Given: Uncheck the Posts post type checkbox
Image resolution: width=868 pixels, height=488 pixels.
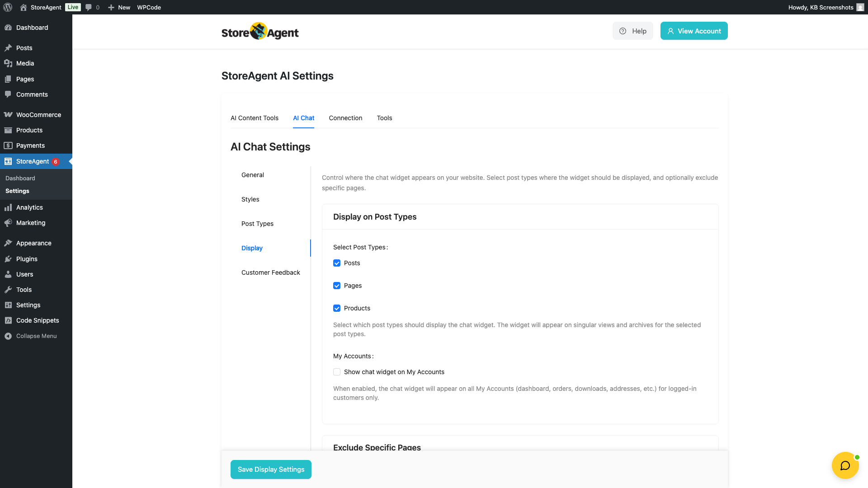Looking at the screenshot, I should click(337, 263).
